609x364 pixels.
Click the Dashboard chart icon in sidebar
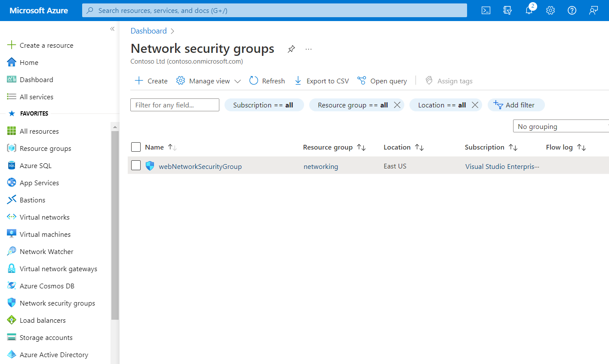coord(12,80)
